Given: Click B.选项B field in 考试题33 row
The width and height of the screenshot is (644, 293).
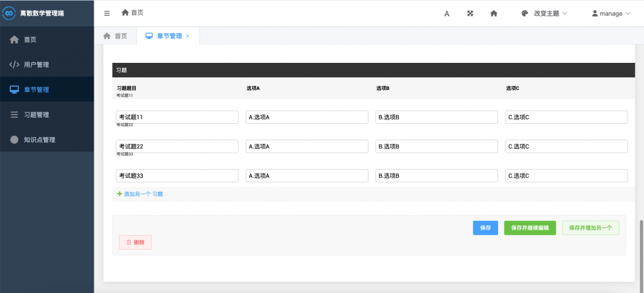Looking at the screenshot, I should (x=436, y=175).
